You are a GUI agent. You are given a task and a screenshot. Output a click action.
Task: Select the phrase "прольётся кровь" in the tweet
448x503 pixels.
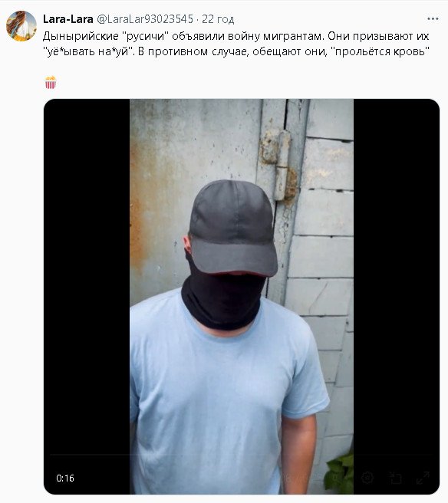[x=380, y=51]
